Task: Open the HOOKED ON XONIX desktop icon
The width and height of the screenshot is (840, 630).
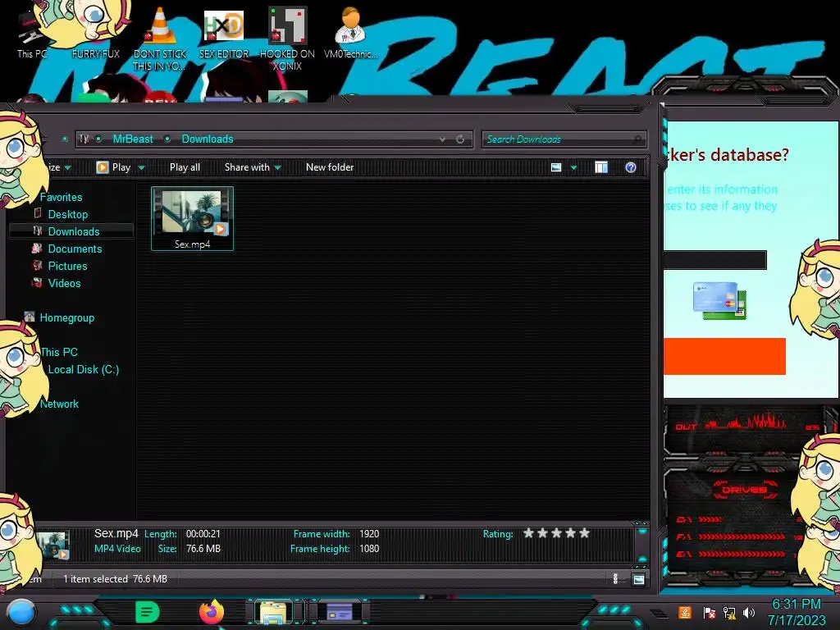Action: coord(287,39)
